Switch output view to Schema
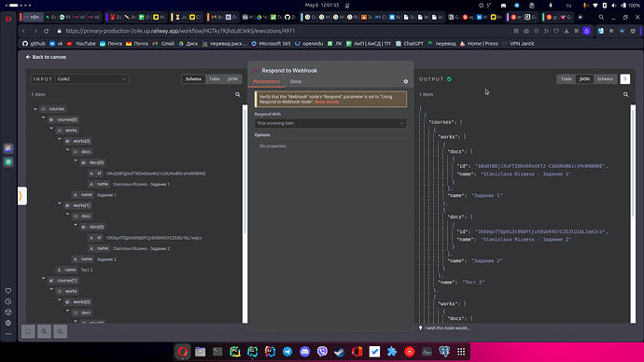 605,78
